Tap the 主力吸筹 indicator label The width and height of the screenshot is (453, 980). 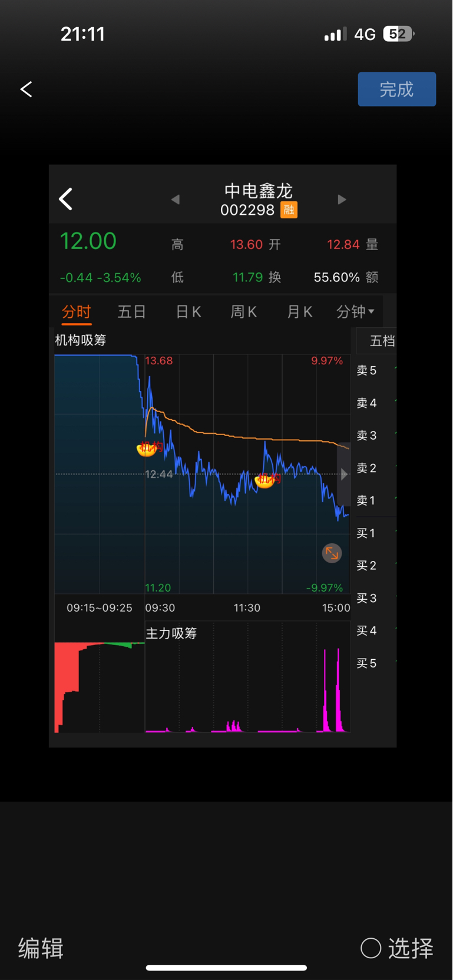[x=171, y=633]
